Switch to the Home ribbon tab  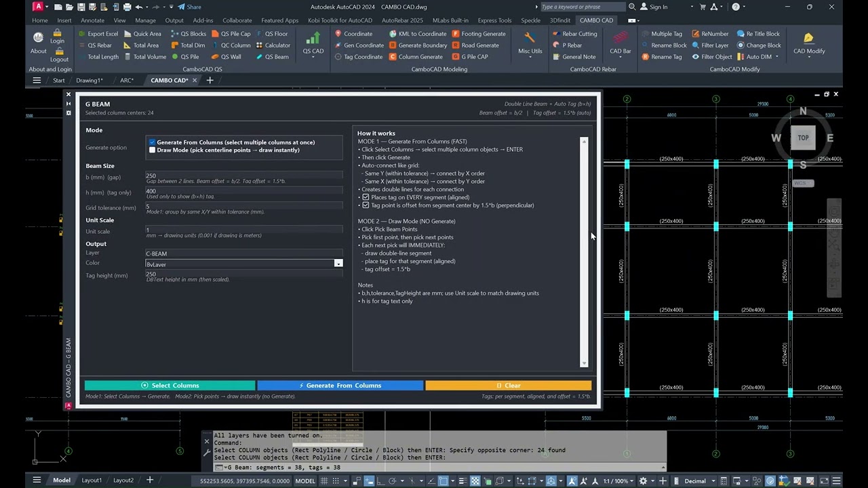tap(40, 20)
